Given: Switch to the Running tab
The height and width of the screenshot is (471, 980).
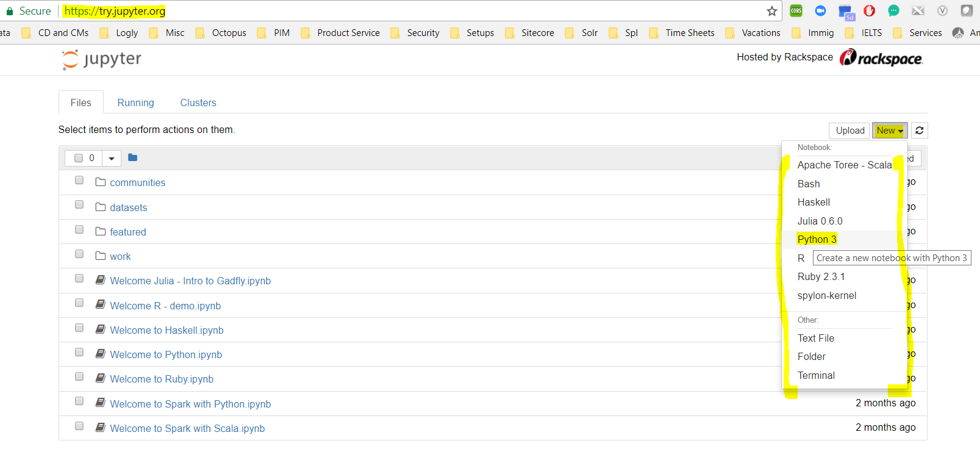Looking at the screenshot, I should pyautogui.click(x=135, y=102).
